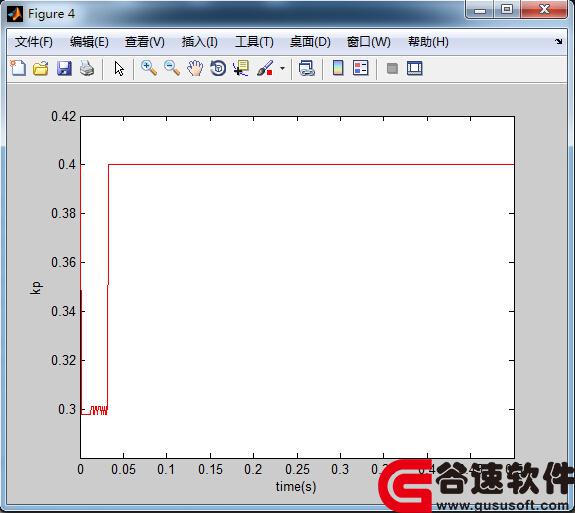The height and width of the screenshot is (513, 575).
Task: Open the 查看(V) menu
Action: click(144, 42)
